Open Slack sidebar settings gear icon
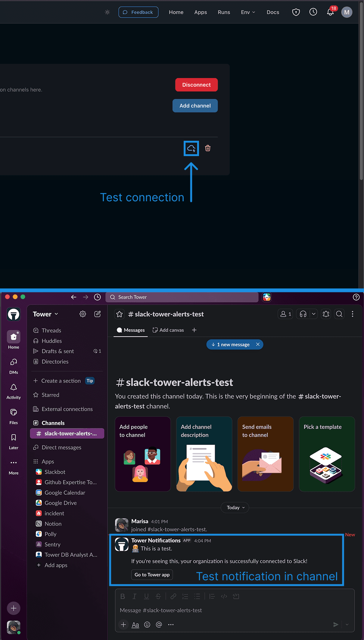The height and width of the screenshot is (640, 364). click(x=83, y=314)
